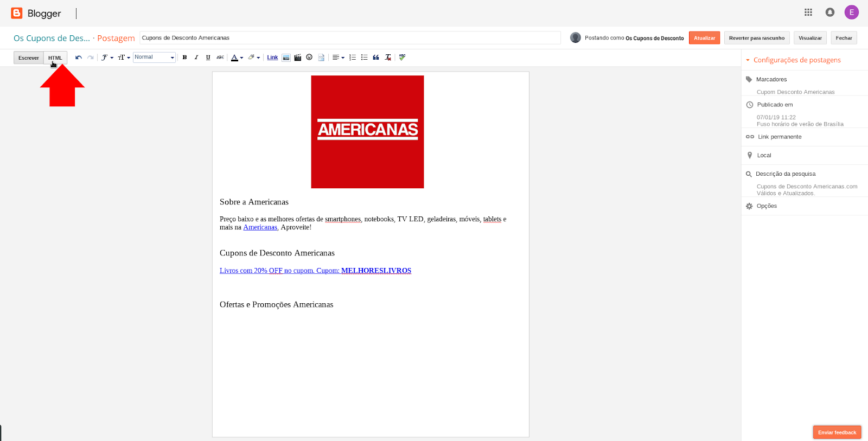Click the Cupons de Desconto Americanas heading
The height and width of the screenshot is (441, 868).
[x=277, y=253]
